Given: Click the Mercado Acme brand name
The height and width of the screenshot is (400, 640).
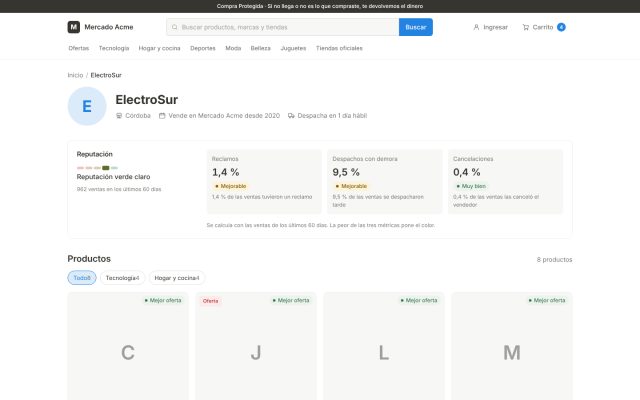Looking at the screenshot, I should click(x=109, y=27).
